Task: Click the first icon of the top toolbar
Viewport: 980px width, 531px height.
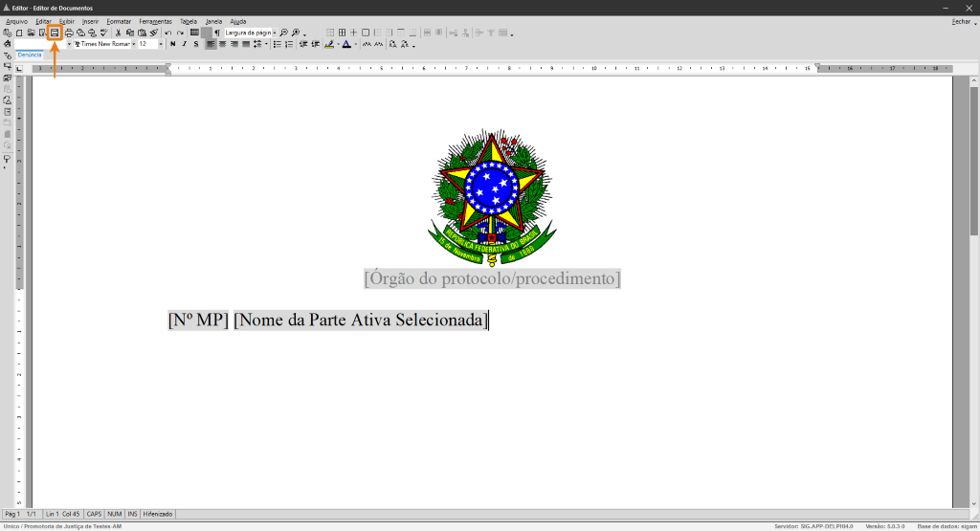Action: [x=7, y=33]
